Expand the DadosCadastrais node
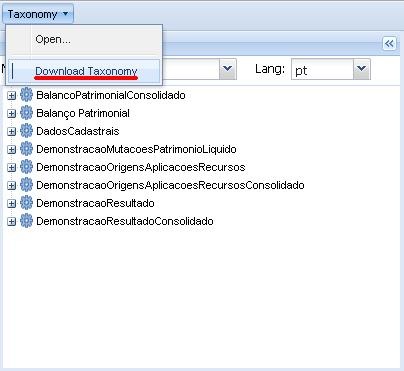The width and height of the screenshot is (404, 371). [11, 132]
